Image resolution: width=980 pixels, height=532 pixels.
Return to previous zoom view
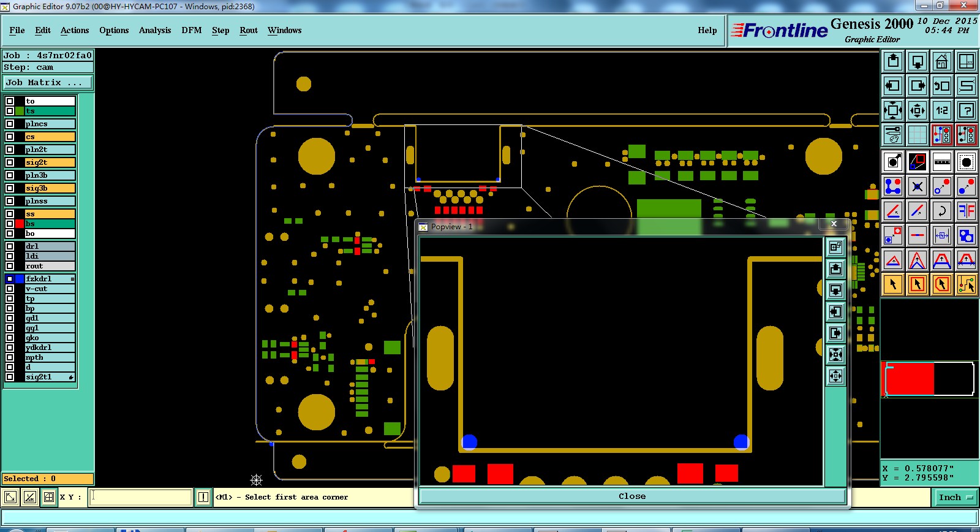(942, 86)
